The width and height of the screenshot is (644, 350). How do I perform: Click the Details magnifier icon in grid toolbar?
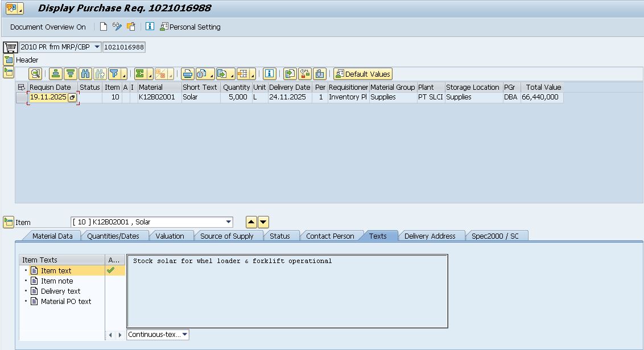coord(35,74)
